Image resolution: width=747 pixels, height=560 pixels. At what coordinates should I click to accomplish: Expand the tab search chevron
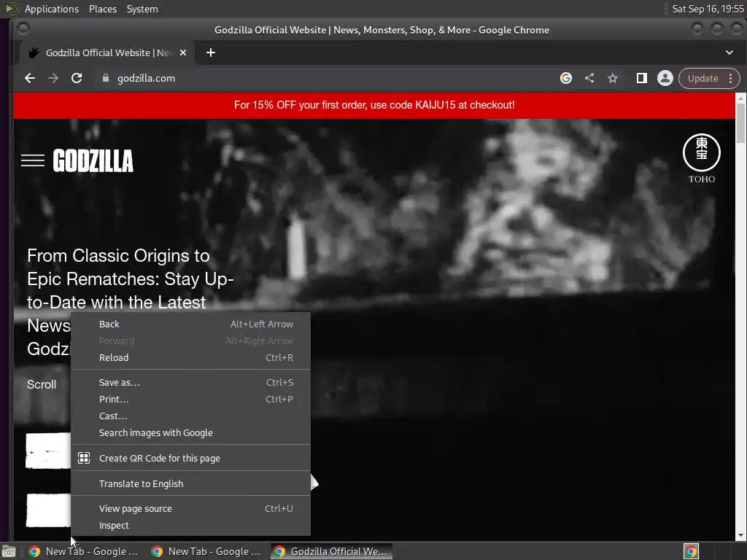[x=729, y=52]
